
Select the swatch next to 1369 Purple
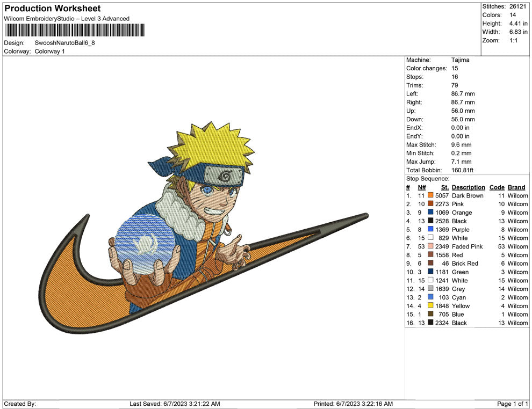tap(430, 229)
